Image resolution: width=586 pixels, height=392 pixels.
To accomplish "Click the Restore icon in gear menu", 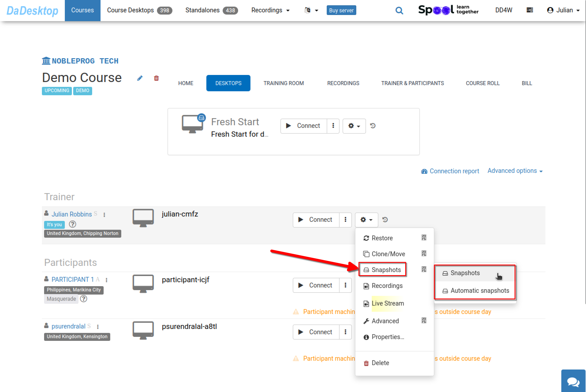I will [x=366, y=238].
